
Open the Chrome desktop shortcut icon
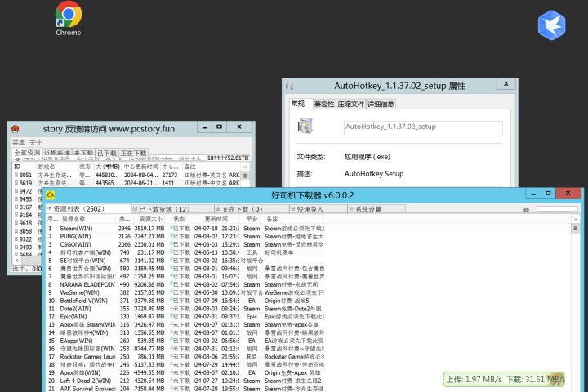69,19
